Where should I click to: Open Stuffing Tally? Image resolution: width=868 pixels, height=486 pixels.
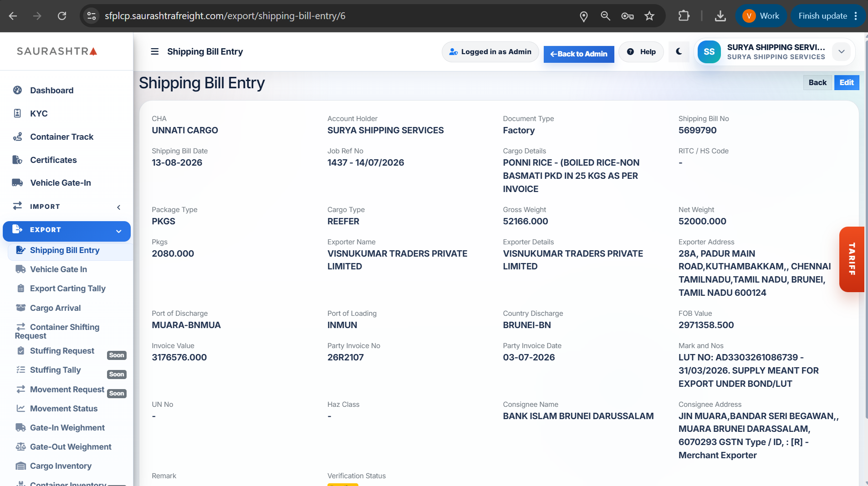[55, 370]
